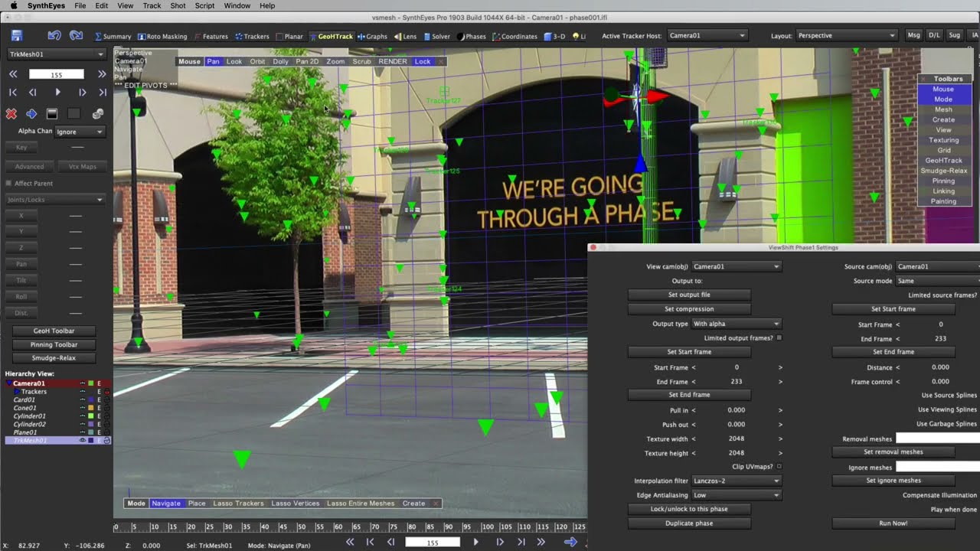Click the Run Now! button

point(893,523)
